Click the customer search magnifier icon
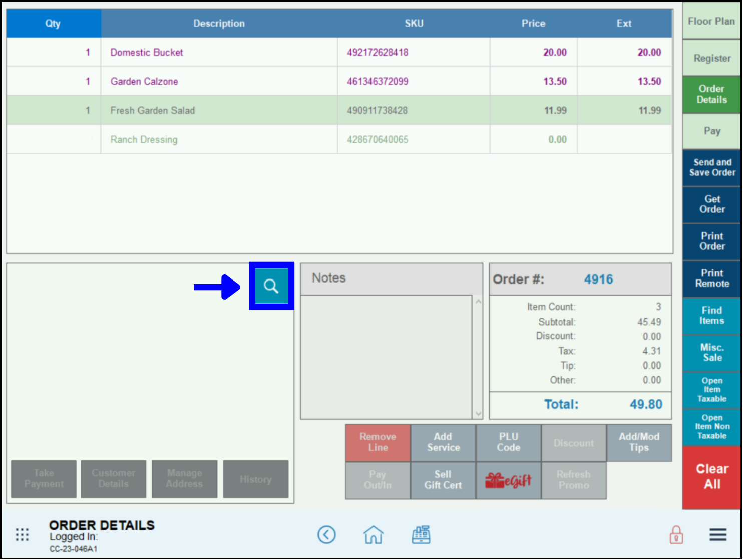Viewport: 743px width, 560px height. [x=271, y=286]
